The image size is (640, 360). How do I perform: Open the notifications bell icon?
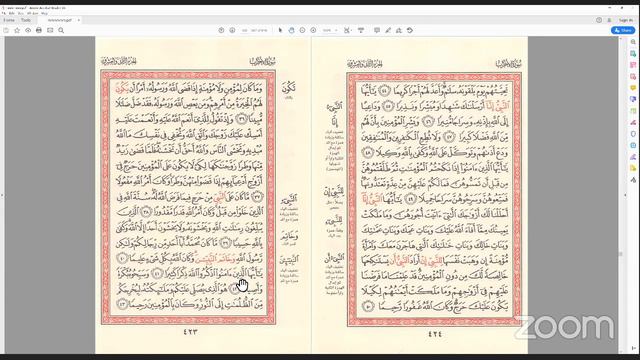(609, 20)
